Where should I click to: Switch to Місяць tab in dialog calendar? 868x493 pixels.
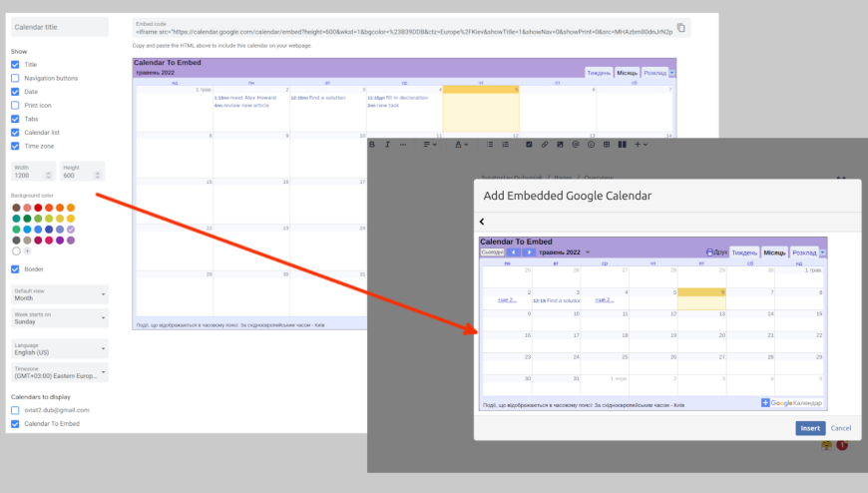774,252
